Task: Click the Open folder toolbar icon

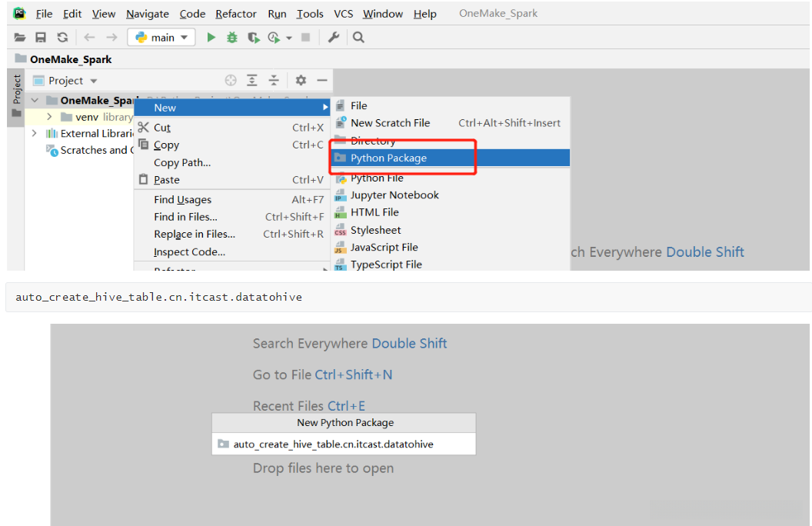Action: (20, 37)
